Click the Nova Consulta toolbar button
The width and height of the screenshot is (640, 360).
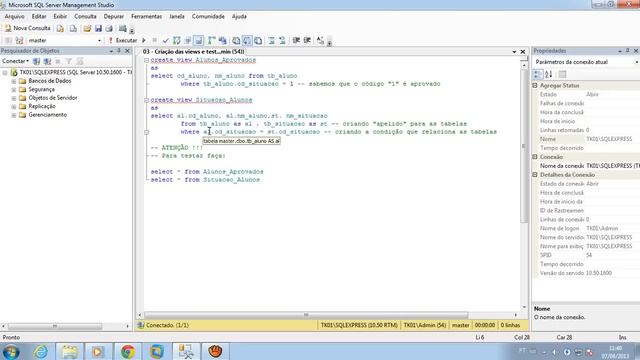coord(27,28)
